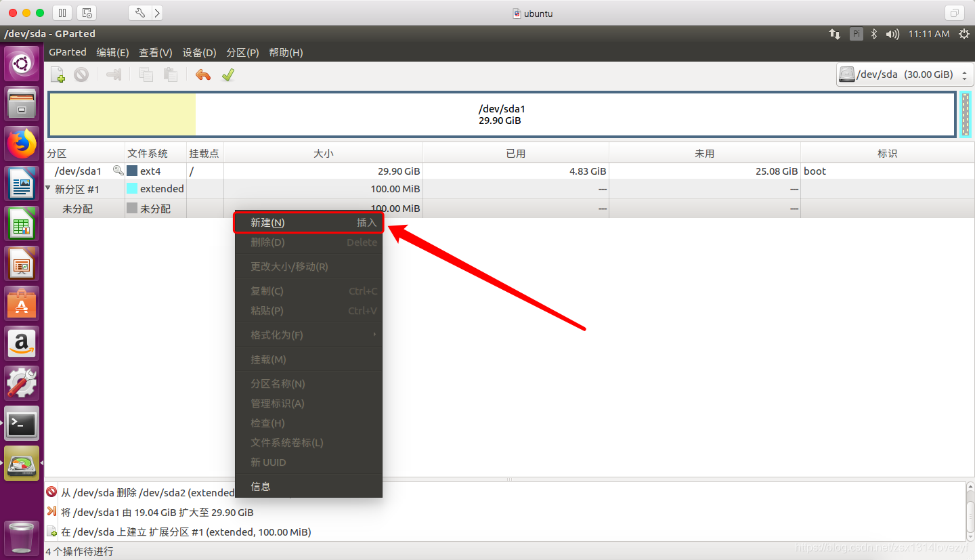Launch LibreOffice Calc from launcher
Image resolution: width=975 pixels, height=560 pixels.
tap(22, 223)
